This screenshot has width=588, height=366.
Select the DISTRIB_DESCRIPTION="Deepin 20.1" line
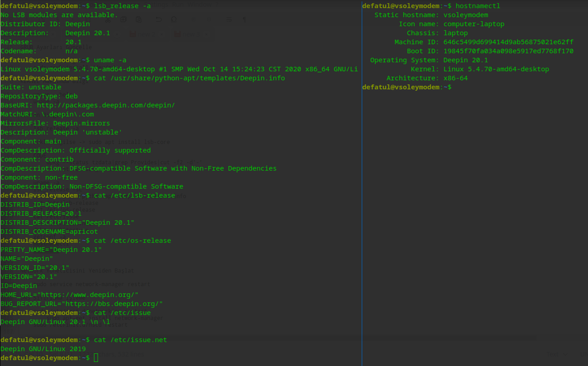(x=67, y=222)
